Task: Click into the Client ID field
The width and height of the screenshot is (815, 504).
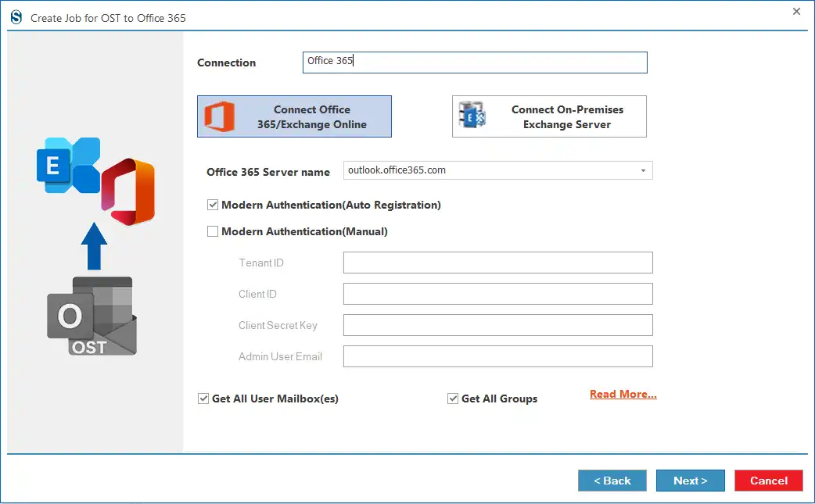Action: click(498, 294)
